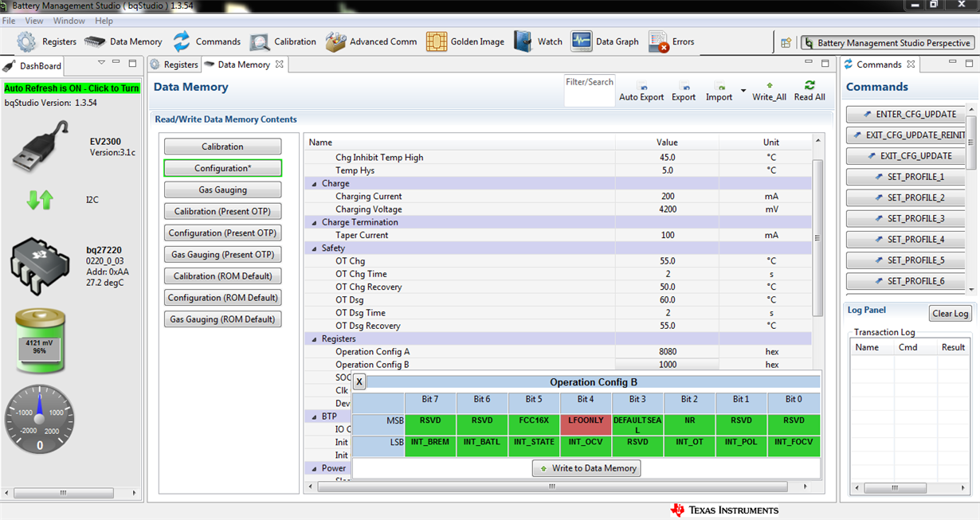
Task: Select the Gas Gauging class button
Action: (x=222, y=190)
